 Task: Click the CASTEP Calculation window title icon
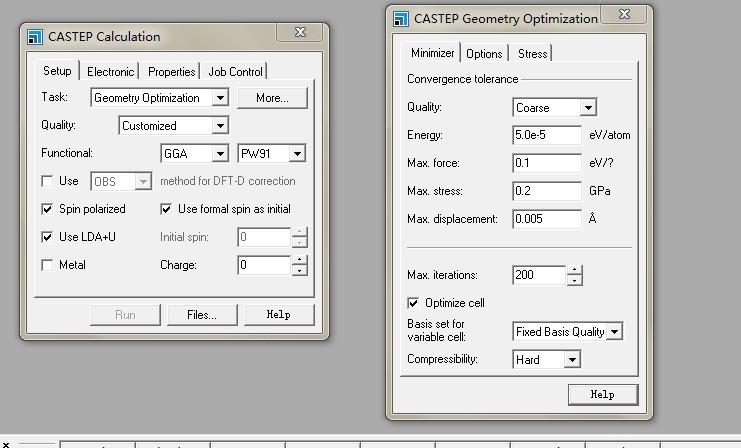[x=35, y=37]
